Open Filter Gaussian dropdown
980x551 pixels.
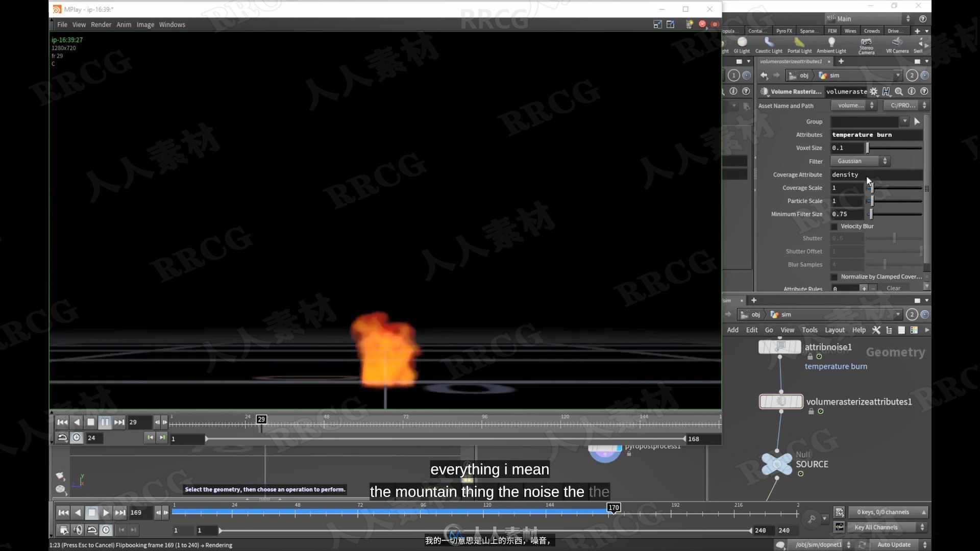click(x=860, y=161)
